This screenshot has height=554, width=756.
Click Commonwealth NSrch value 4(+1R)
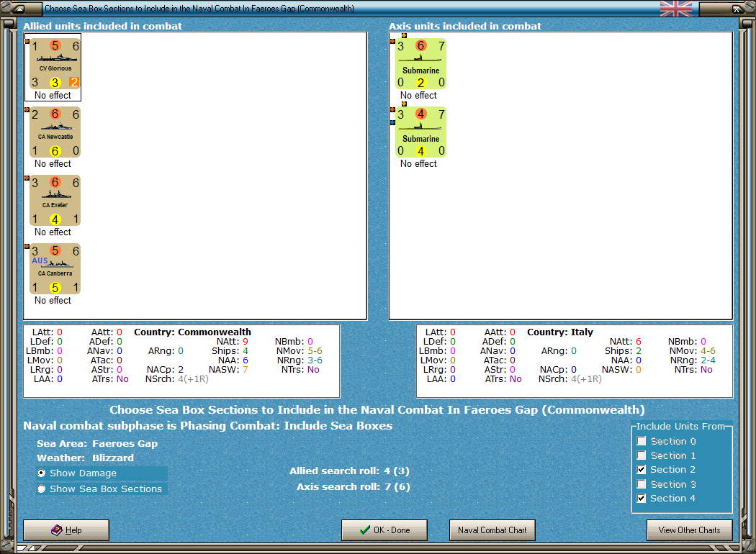pyautogui.click(x=194, y=379)
